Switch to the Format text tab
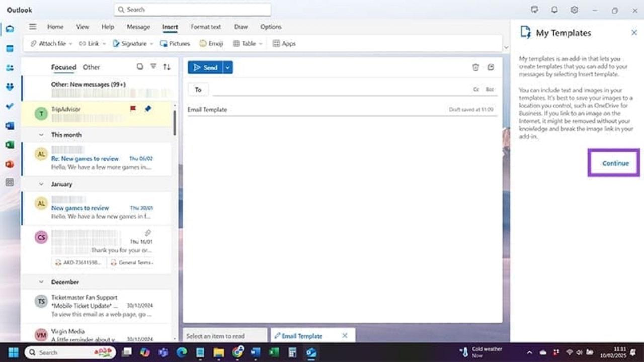 point(205,27)
